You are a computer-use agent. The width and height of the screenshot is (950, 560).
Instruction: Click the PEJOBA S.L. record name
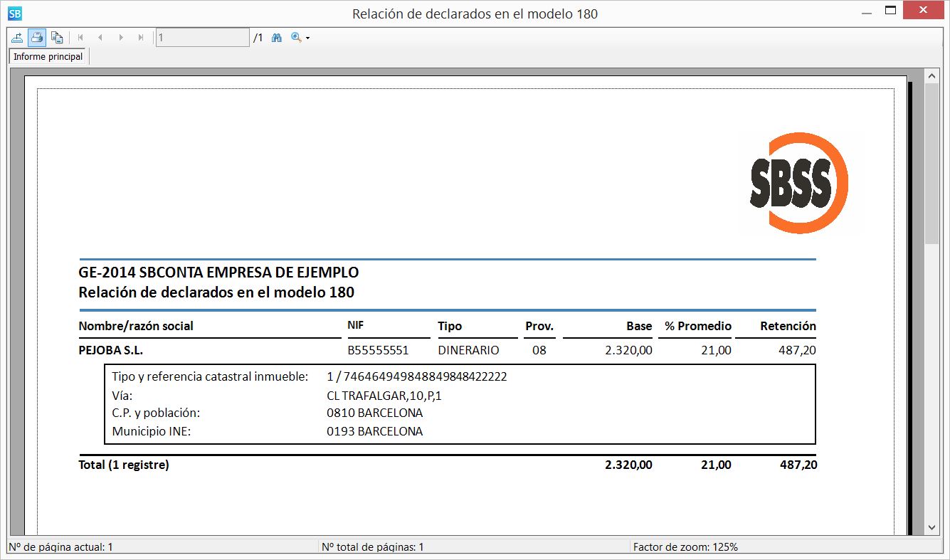(110, 350)
